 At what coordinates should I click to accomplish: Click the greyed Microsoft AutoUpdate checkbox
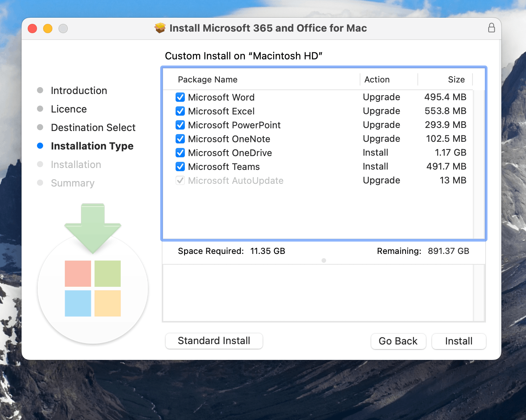[x=180, y=180]
